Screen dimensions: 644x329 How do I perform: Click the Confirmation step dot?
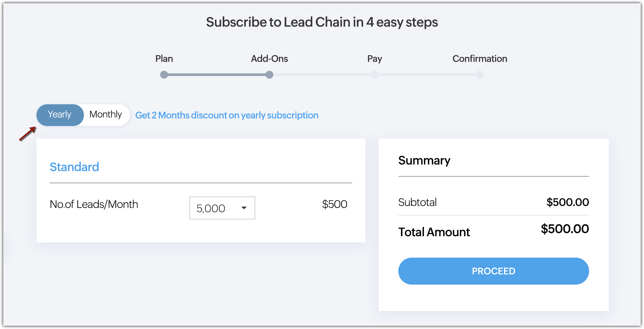click(480, 75)
